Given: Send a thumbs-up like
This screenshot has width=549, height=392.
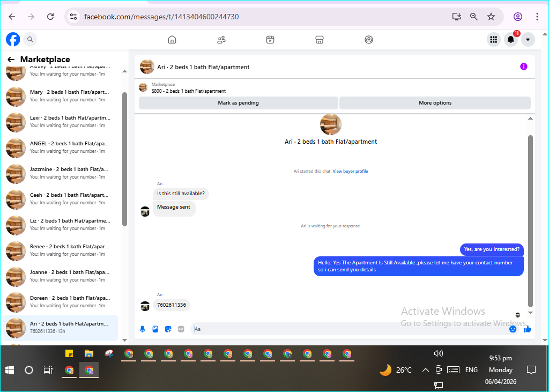Looking at the screenshot, I should [x=528, y=329].
